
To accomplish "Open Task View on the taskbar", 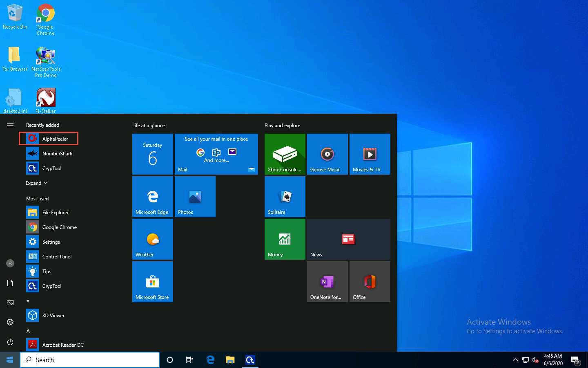I will (189, 360).
